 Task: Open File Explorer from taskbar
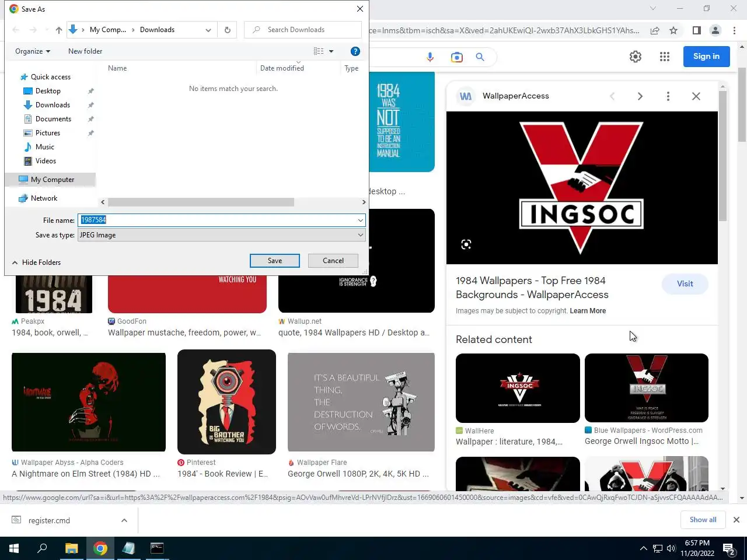pyautogui.click(x=71, y=548)
